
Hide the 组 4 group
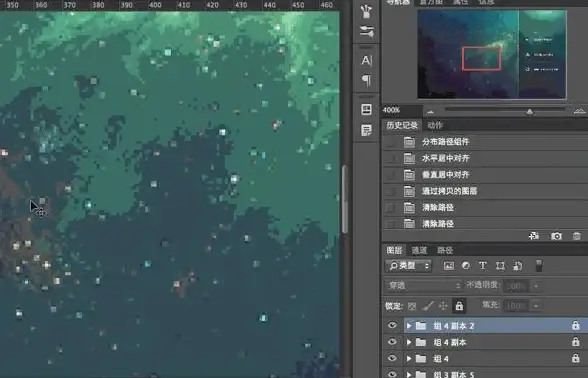pos(392,358)
